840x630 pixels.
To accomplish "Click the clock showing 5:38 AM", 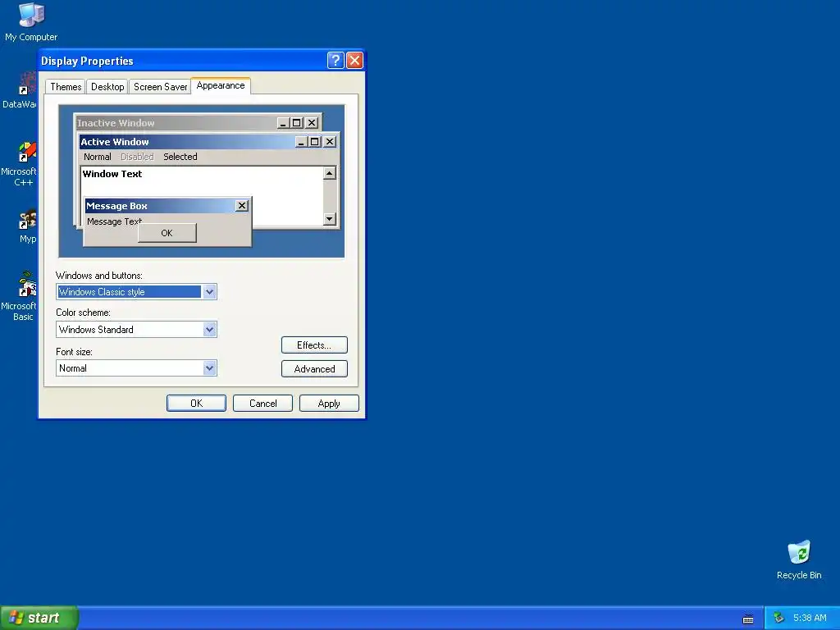I will point(810,619).
